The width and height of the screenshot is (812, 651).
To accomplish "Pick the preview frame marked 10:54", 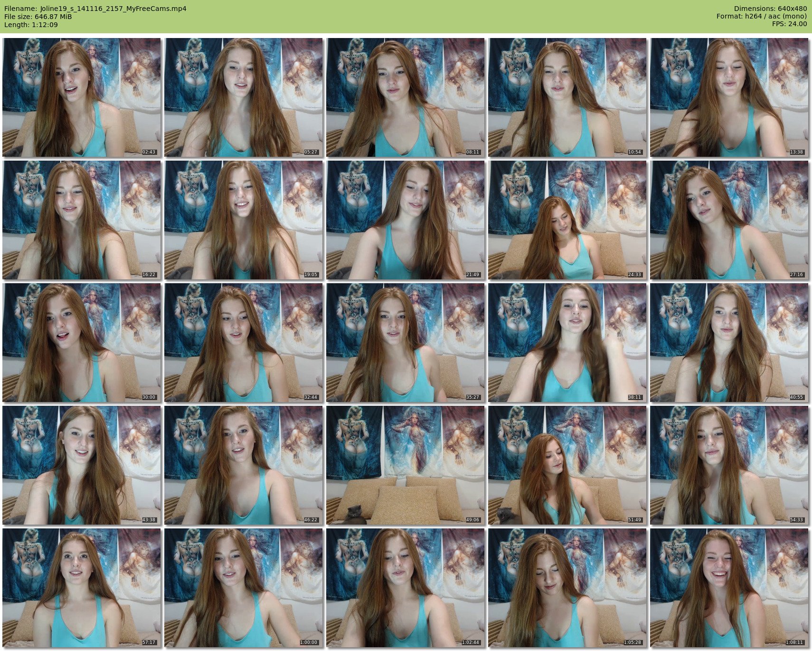I will [x=567, y=97].
